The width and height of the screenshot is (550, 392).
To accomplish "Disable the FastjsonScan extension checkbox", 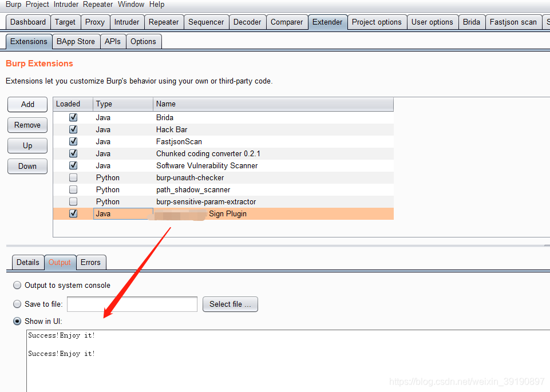I will [x=73, y=141].
